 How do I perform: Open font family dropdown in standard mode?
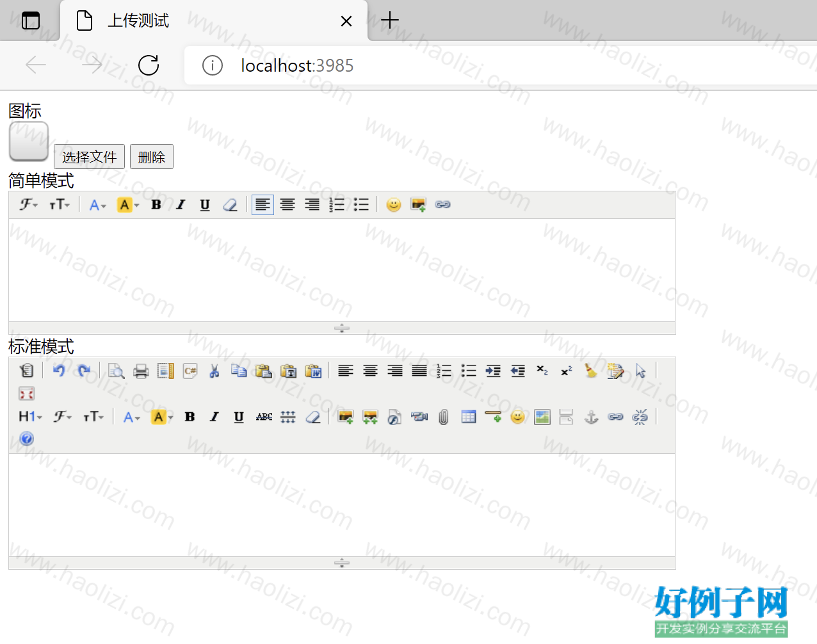[x=62, y=417]
